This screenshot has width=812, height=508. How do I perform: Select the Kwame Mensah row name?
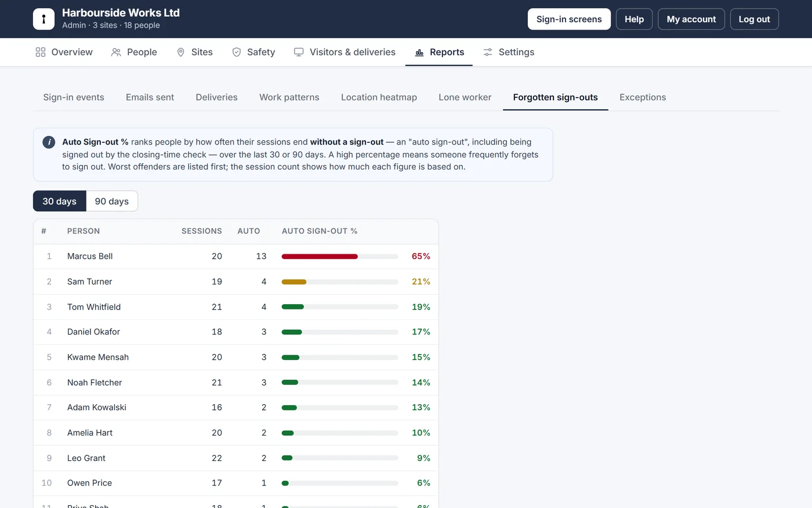(x=98, y=357)
